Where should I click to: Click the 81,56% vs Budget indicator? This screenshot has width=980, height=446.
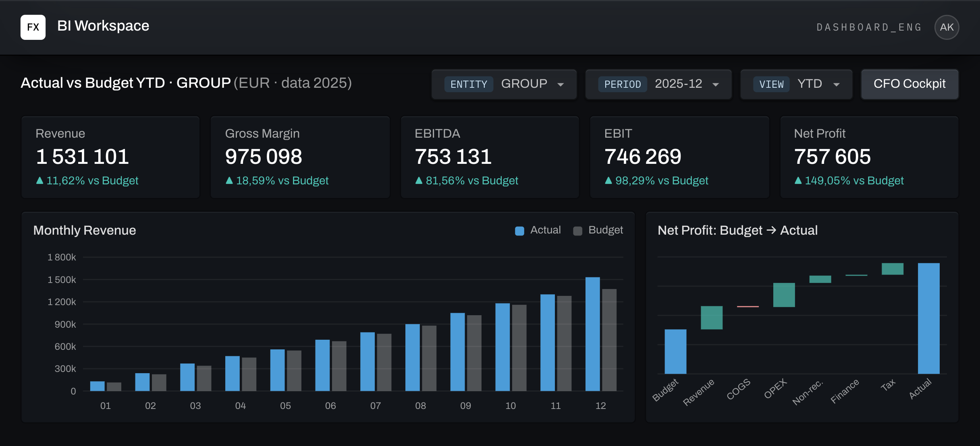point(467,180)
